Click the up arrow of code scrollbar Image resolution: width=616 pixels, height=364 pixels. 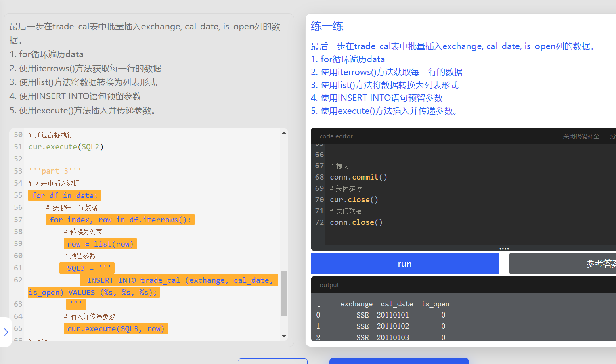point(284,132)
